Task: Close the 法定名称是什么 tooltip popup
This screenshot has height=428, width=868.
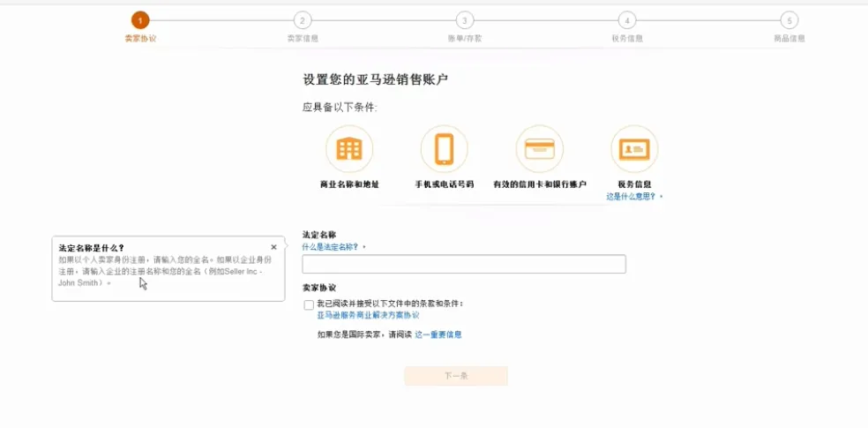Action: [x=273, y=247]
